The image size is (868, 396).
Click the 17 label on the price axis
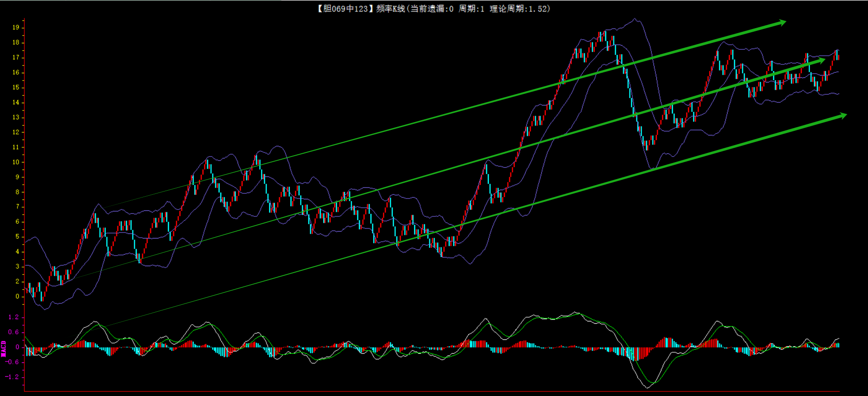16,58
